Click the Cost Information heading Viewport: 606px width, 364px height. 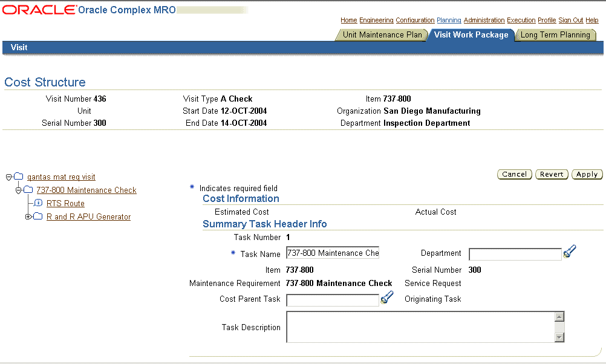click(x=241, y=198)
